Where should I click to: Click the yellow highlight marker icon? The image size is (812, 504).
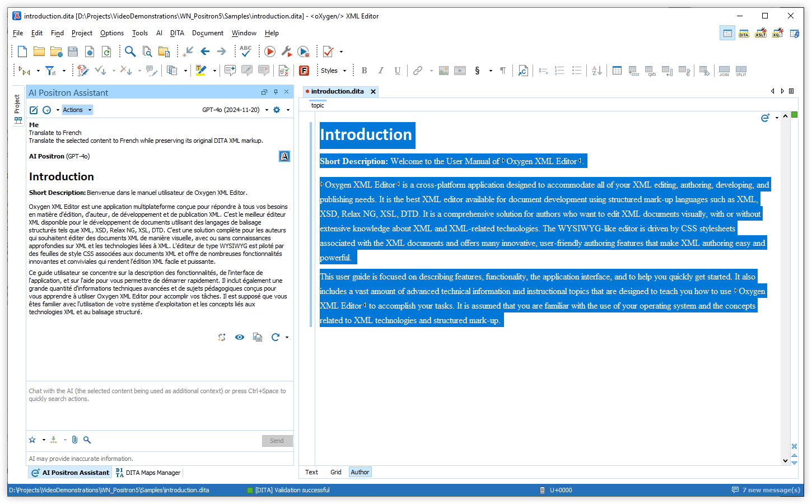click(200, 71)
